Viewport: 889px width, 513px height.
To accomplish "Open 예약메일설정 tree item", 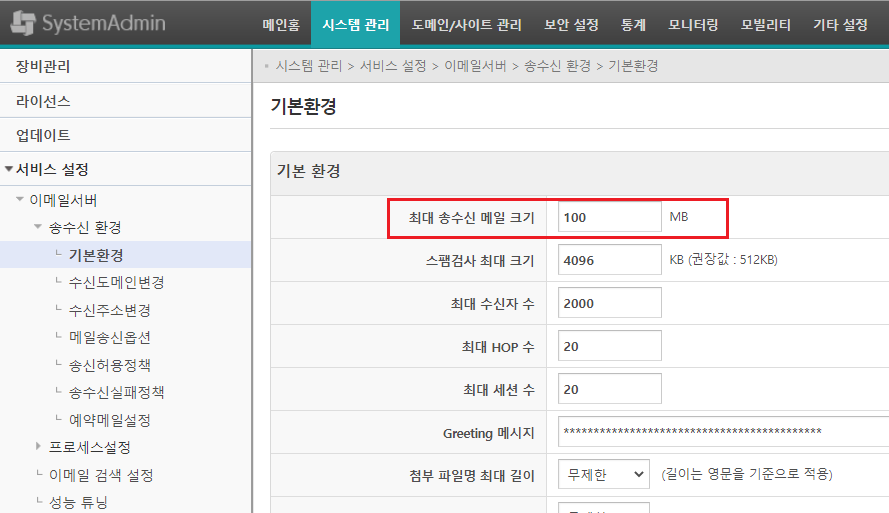I will pyautogui.click(x=110, y=420).
